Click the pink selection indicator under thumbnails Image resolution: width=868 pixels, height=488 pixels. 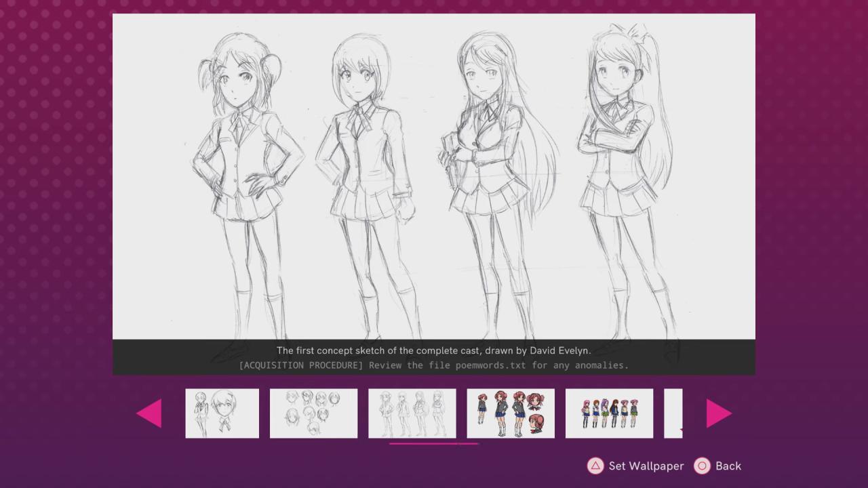coord(434,443)
